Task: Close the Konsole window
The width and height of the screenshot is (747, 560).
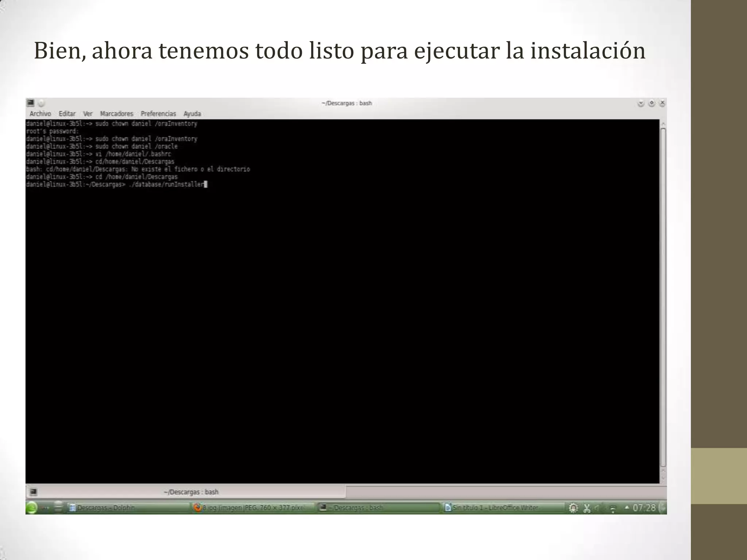Action: (x=662, y=104)
